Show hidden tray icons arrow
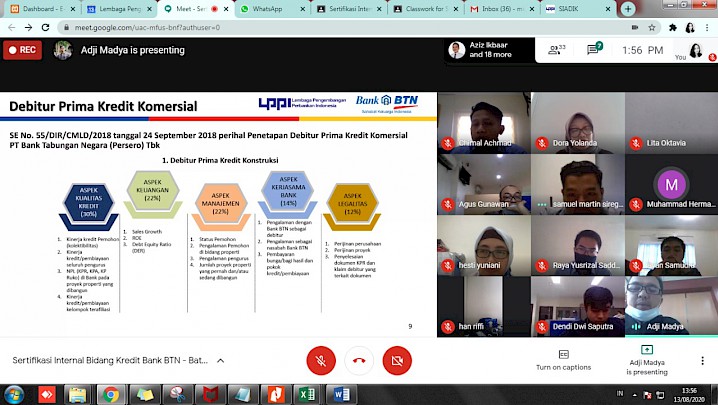Viewport: 718px width, 405px height. coord(635,395)
